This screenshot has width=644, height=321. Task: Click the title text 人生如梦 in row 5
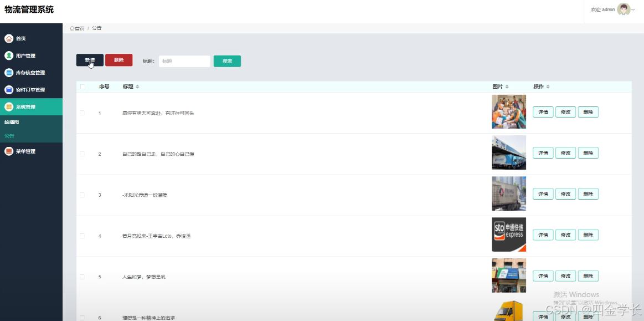click(x=144, y=277)
